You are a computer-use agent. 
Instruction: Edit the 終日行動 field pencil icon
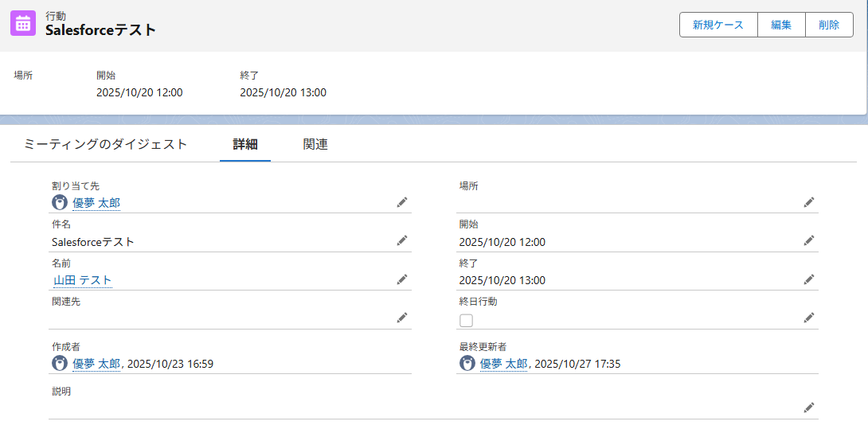pos(809,318)
